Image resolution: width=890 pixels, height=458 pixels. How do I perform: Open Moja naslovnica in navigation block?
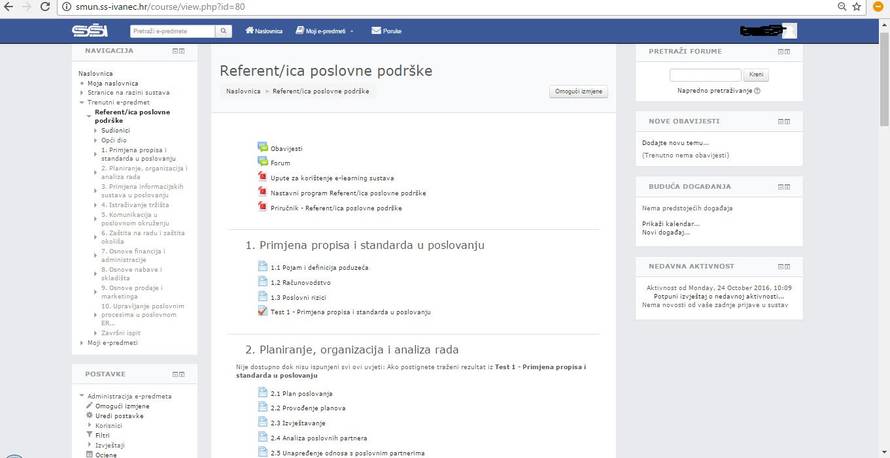[x=112, y=83]
